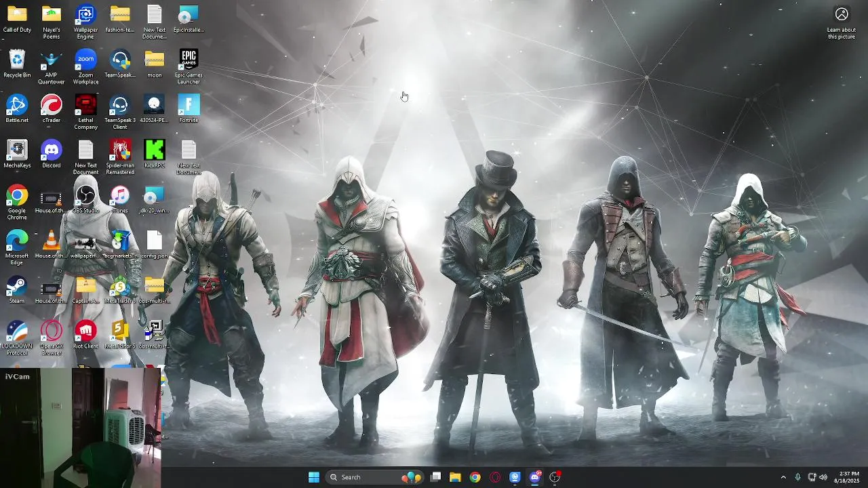
Task: Open Microsoft Edge desktop shortcut
Action: [x=17, y=248]
